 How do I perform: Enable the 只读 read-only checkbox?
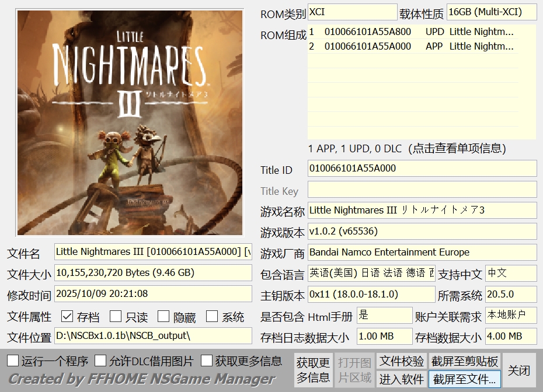click(116, 317)
